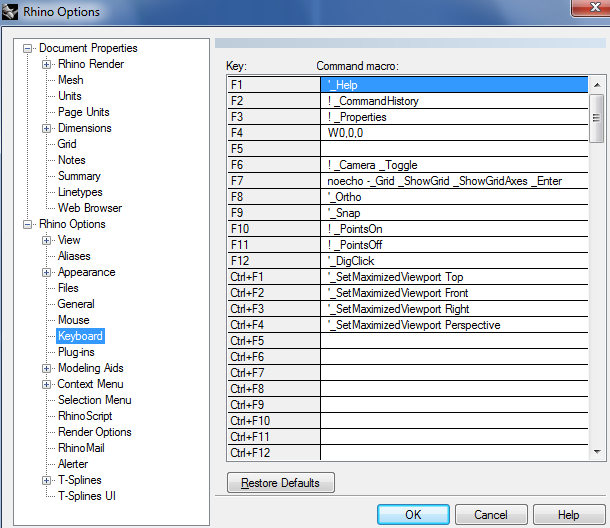Image resolution: width=610 pixels, height=528 pixels.
Task: Select Plug-ins in the tree
Action: point(78,352)
